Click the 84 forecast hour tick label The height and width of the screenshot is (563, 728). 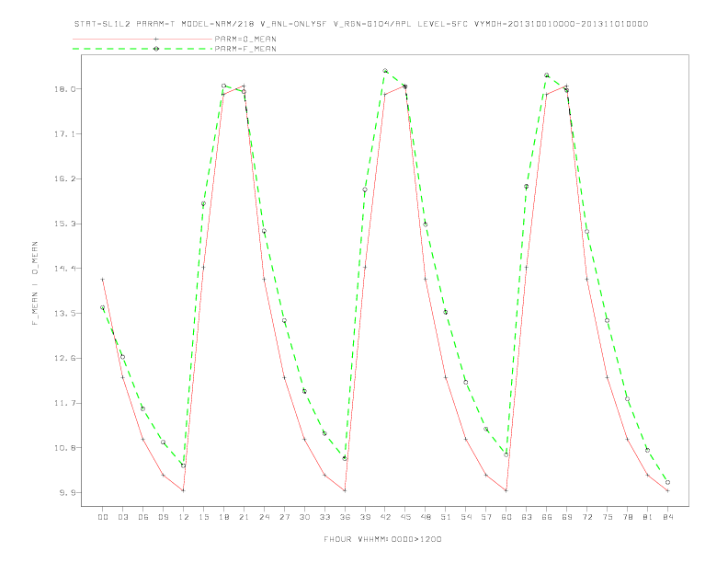tap(667, 517)
